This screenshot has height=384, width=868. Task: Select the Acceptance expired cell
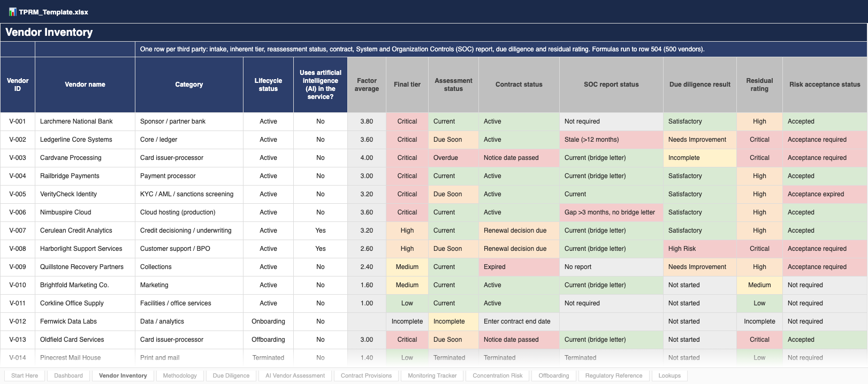(x=825, y=194)
